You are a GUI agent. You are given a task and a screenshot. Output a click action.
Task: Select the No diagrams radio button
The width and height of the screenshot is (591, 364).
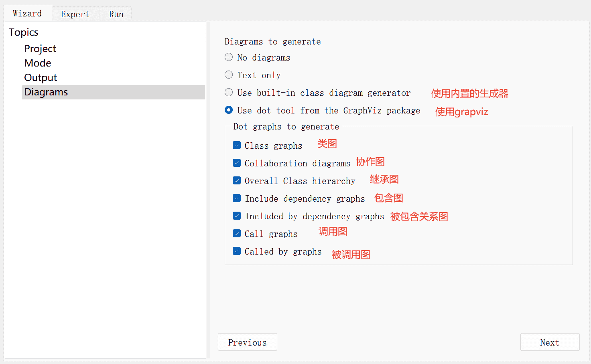click(229, 57)
